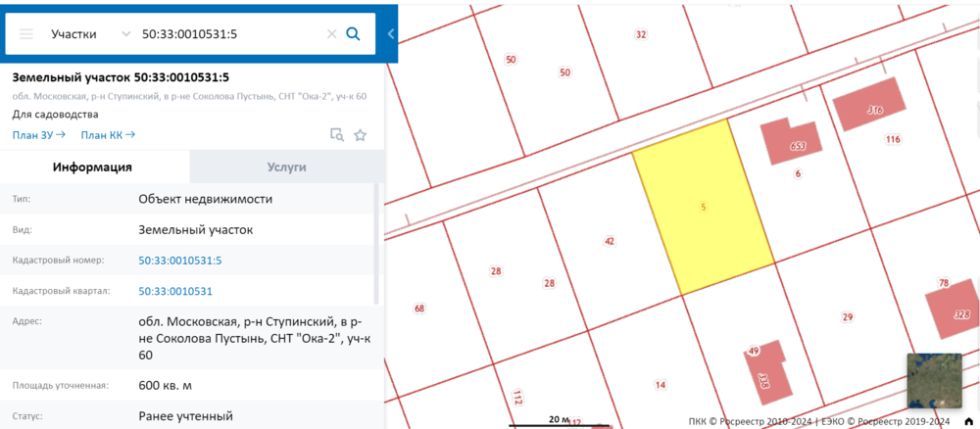Switch to the Услуги tab
Screen dimensions: 980x429
(x=286, y=167)
